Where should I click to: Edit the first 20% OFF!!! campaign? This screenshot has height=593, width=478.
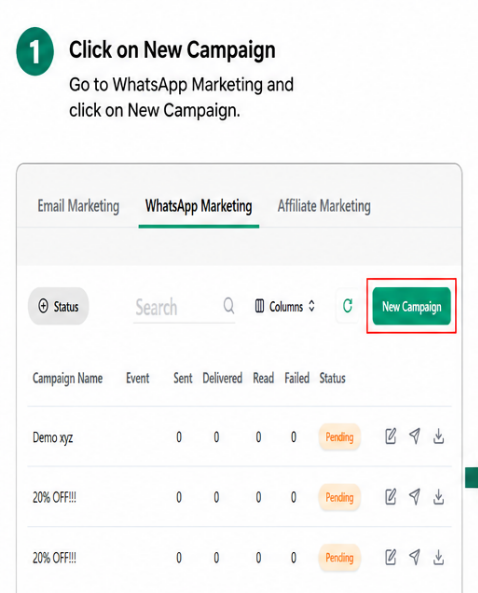391,497
